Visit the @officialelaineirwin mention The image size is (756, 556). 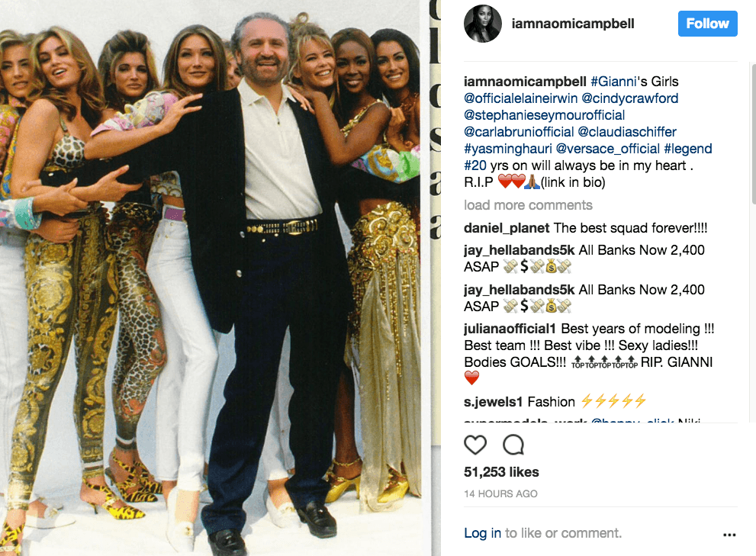pos(521,98)
